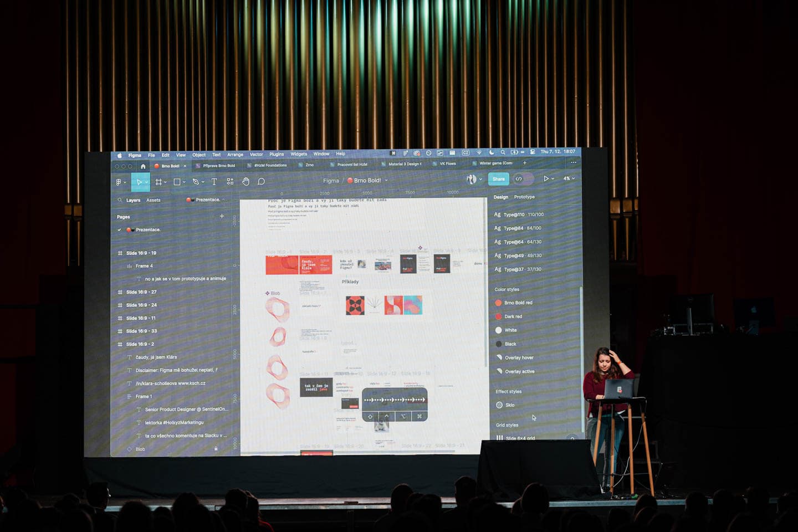Open the Apple menu

click(119, 156)
